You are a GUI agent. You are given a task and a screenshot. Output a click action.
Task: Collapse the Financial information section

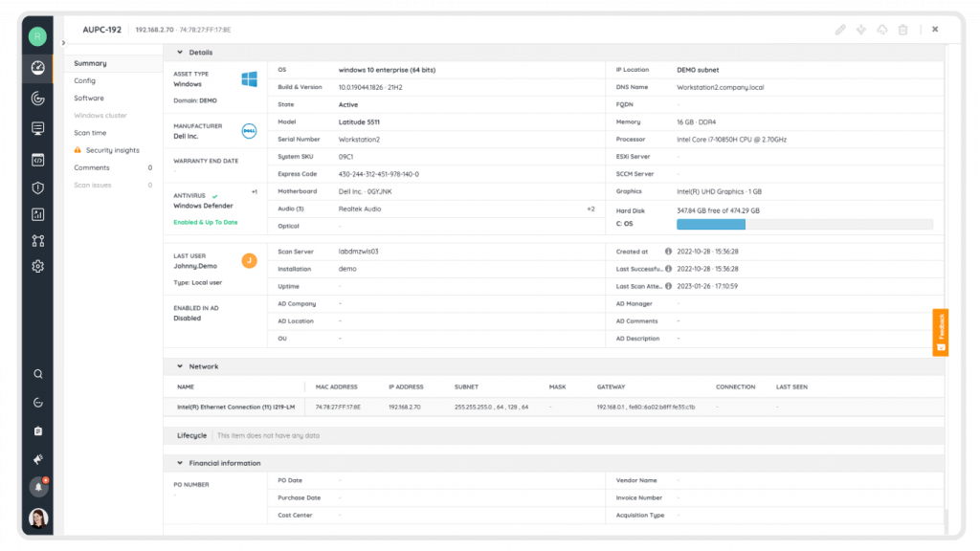[179, 463]
